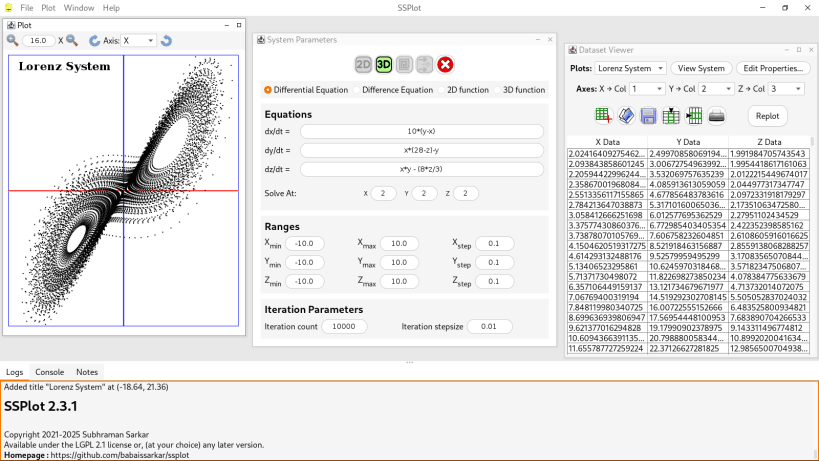Click the grayed cobweb plot button
The width and height of the screenshot is (819, 461).
[404, 65]
